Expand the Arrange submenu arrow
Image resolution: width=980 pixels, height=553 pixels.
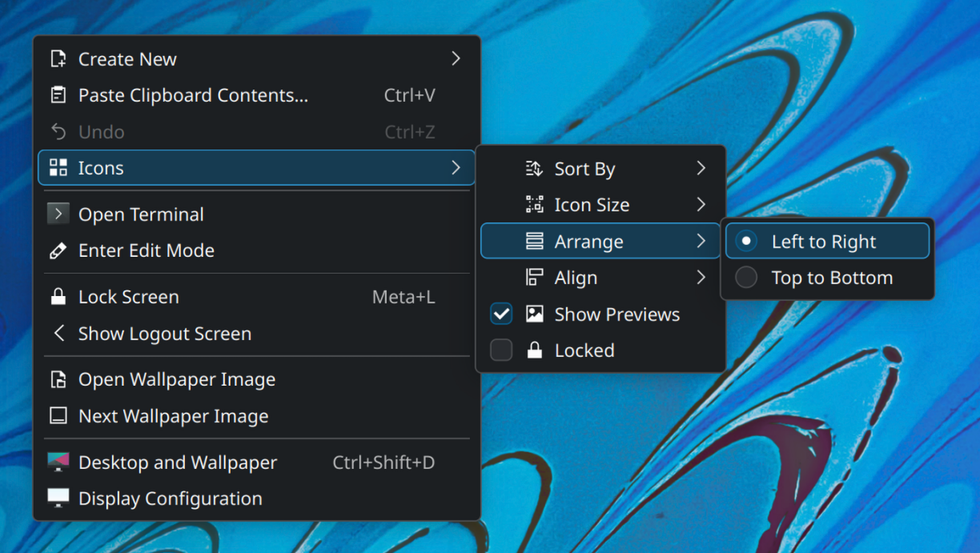[x=701, y=241]
